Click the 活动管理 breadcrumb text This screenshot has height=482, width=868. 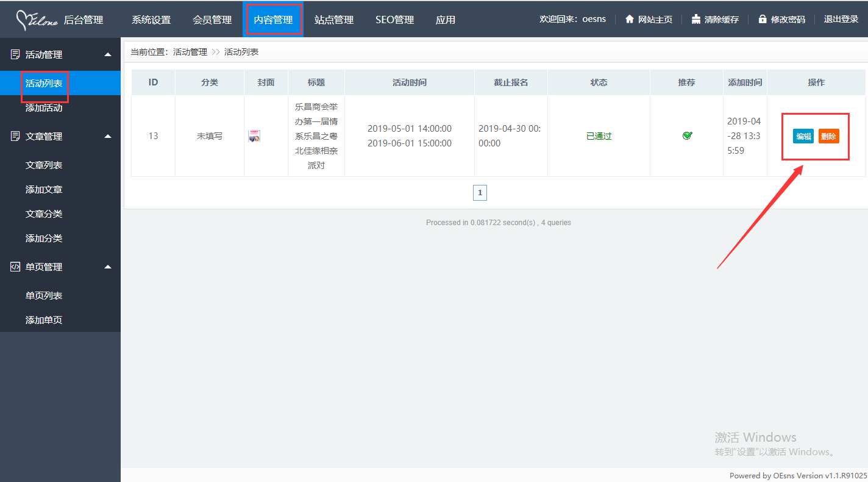click(x=190, y=52)
